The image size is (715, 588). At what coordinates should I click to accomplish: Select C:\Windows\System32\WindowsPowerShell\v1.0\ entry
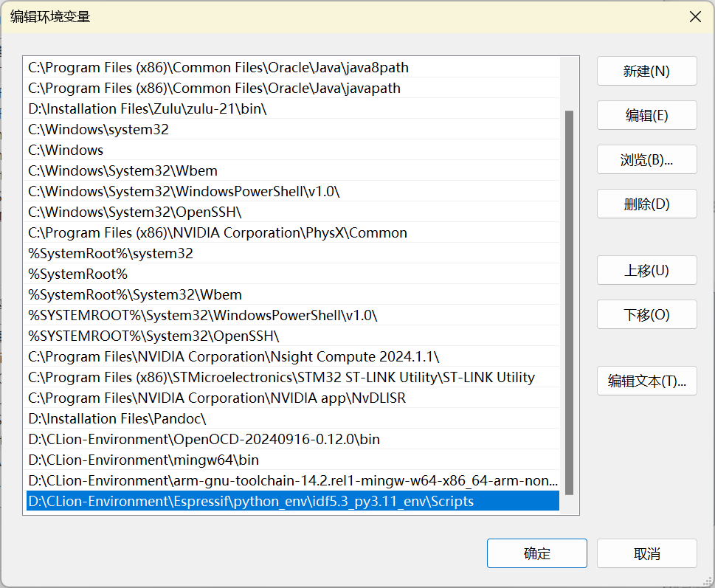tap(293, 191)
